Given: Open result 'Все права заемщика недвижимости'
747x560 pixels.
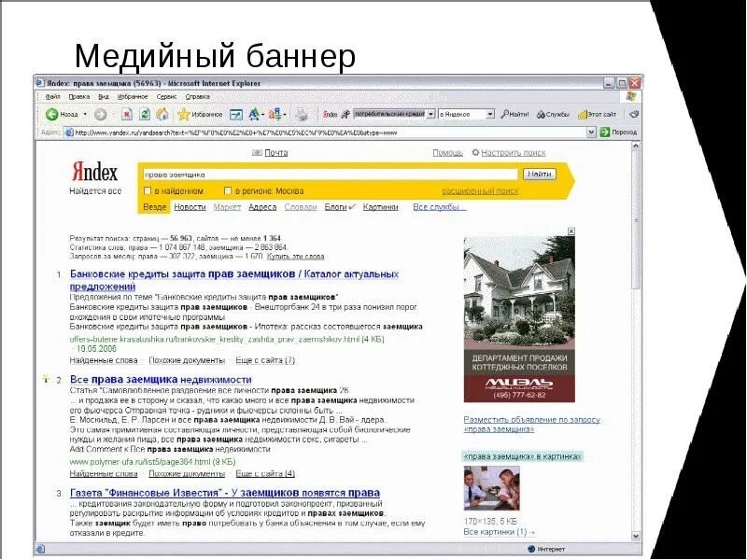Looking at the screenshot, I should click(x=161, y=380).
